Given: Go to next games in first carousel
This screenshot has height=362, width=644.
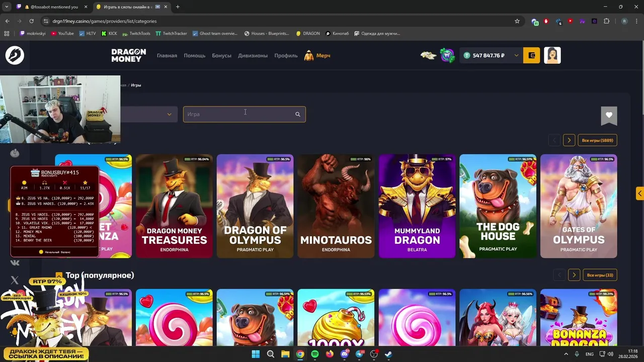Looking at the screenshot, I should (x=569, y=140).
